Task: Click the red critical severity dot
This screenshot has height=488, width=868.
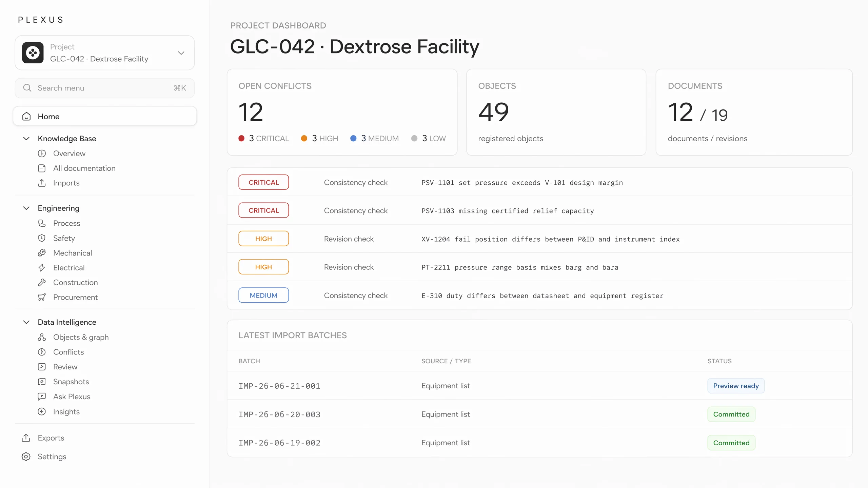Action: point(241,139)
